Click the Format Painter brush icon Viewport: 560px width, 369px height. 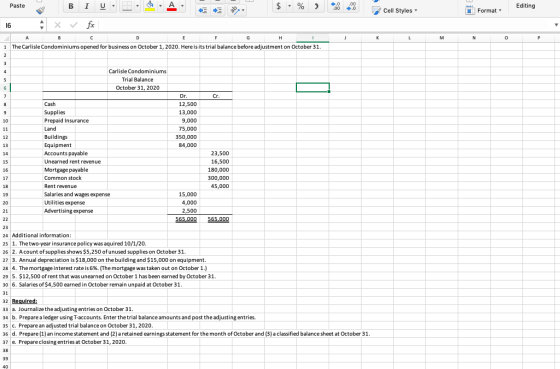[x=41, y=10]
